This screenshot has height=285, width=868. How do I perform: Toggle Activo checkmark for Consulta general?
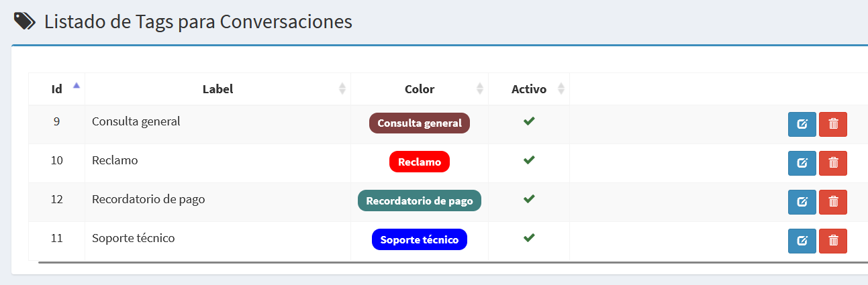pos(529,121)
